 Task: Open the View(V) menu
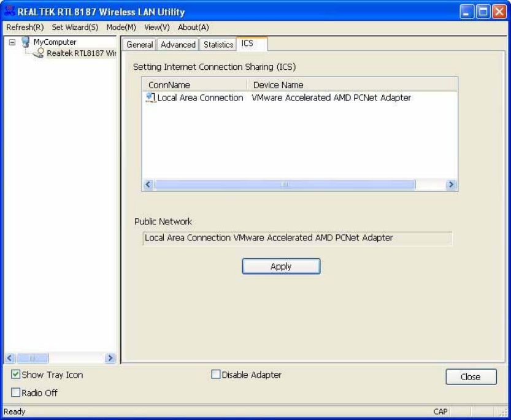pyautogui.click(x=157, y=28)
